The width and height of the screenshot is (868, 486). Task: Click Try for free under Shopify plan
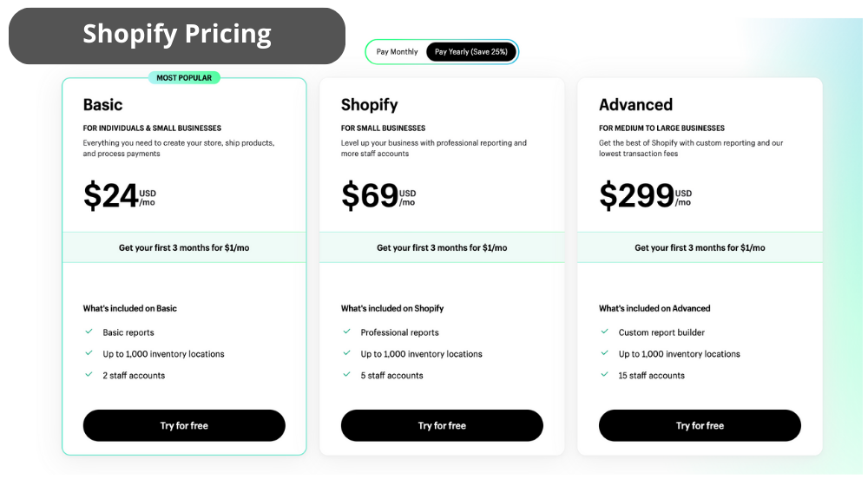click(x=442, y=425)
